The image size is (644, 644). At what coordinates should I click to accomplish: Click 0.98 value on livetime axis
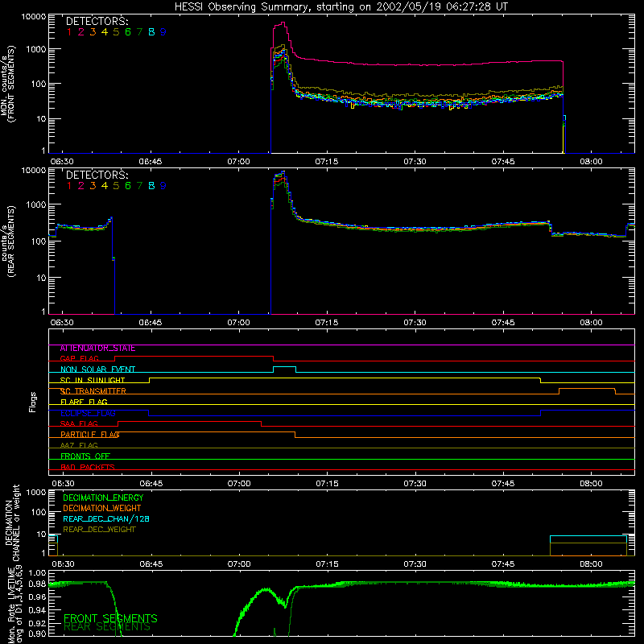click(38, 584)
